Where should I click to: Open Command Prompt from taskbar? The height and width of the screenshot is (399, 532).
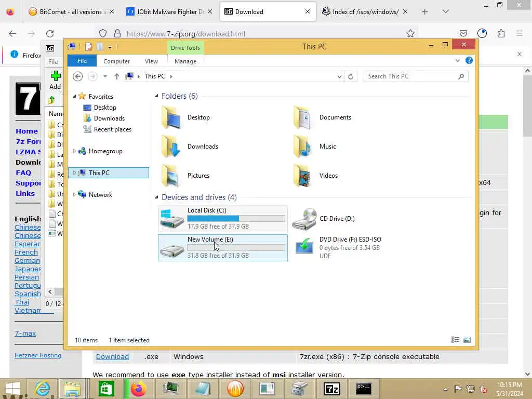[364, 389]
